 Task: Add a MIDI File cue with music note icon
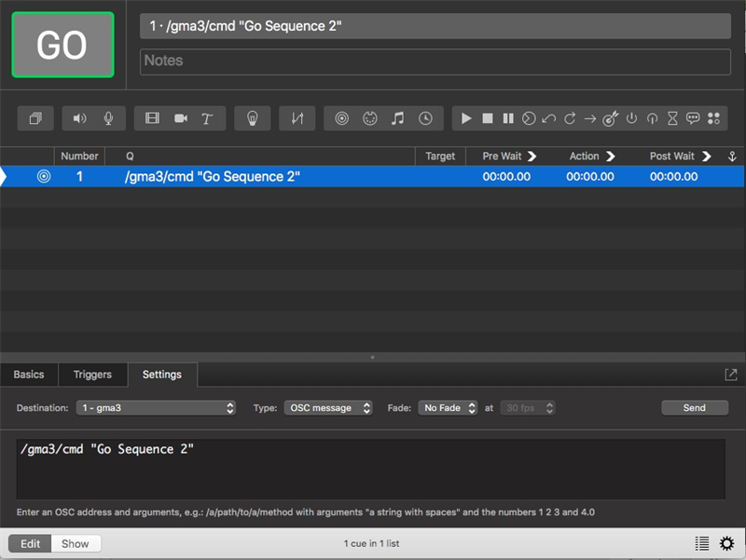[397, 118]
